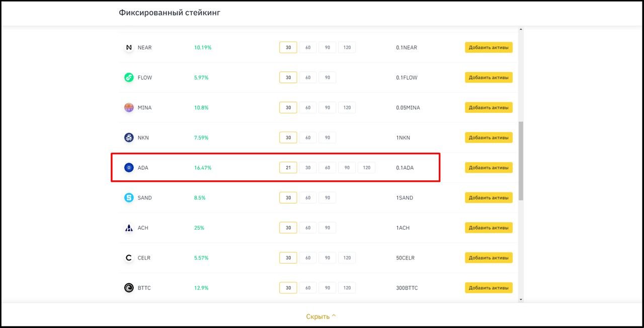Click the CELR coin icon
This screenshot has width=644, height=328.
pos(129,258)
